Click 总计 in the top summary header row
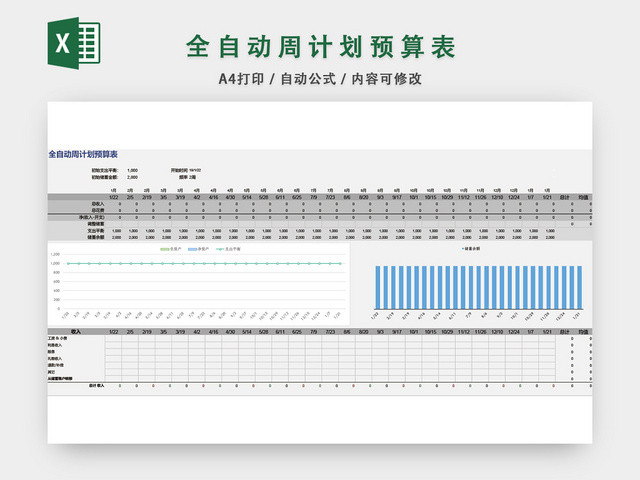This screenshot has height=480, width=640. [x=564, y=197]
